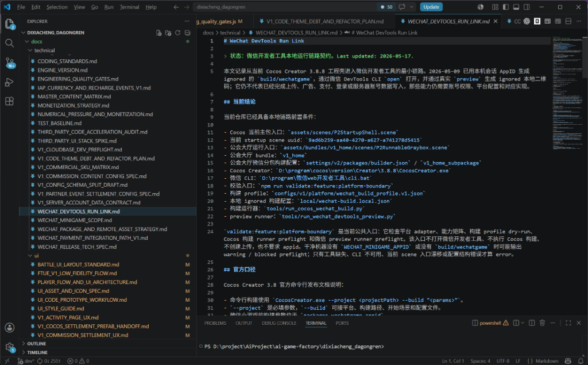The image size is (588, 365).
Task: Split the editor with split icon
Action: (x=568, y=21)
